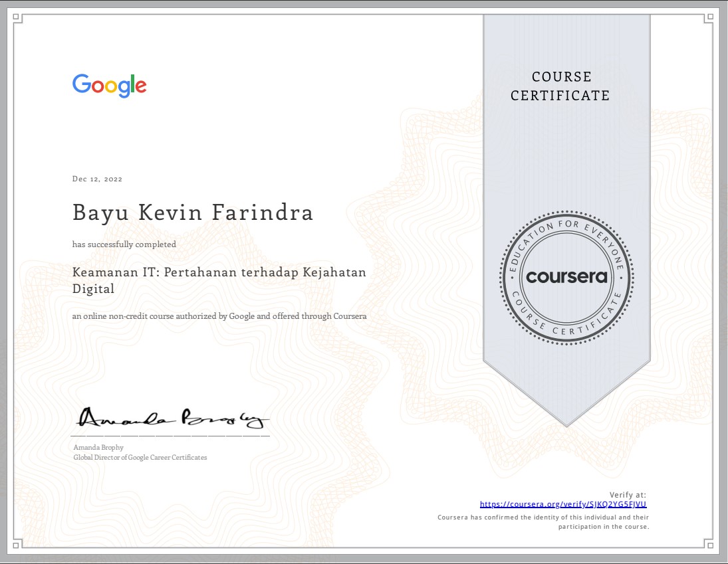Click the "Coursera has confirmed the identity" statement
Viewport: 728px width, 564px height.
point(543,517)
